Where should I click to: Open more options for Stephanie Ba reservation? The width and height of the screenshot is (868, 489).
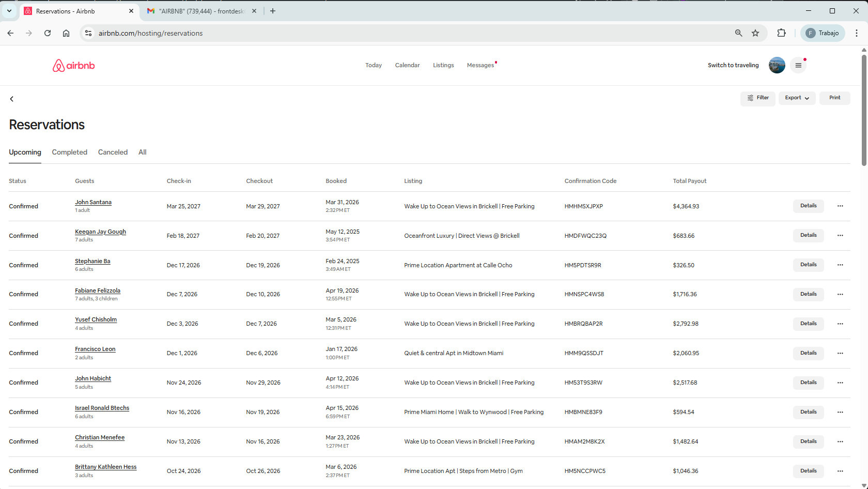pyautogui.click(x=840, y=265)
